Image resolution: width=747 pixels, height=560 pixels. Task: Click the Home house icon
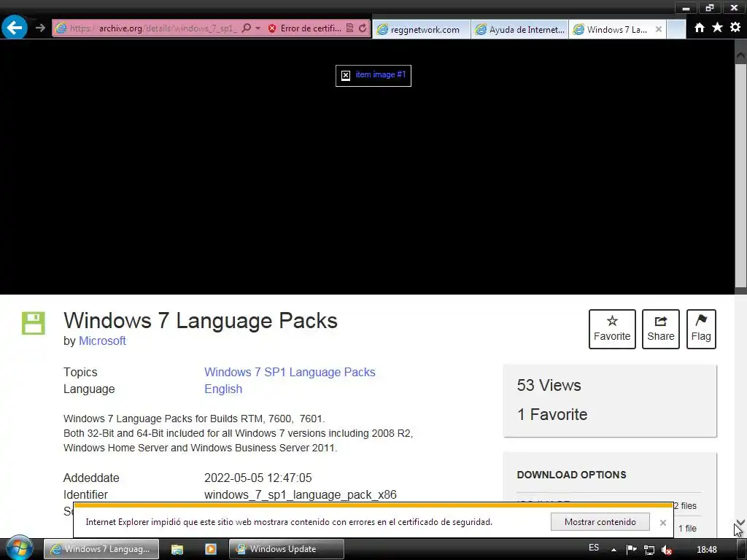tap(700, 28)
